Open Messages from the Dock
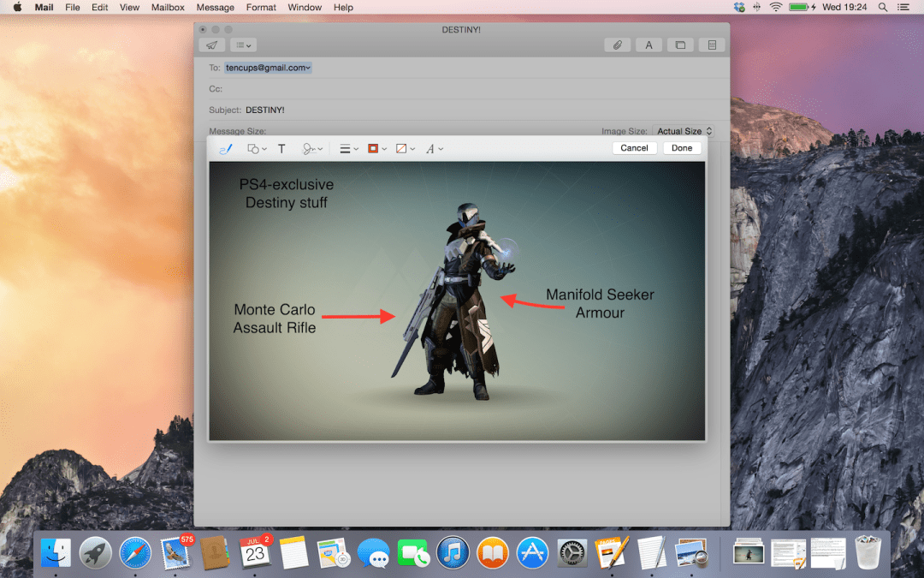Viewport: 924px width, 578px height. (374, 554)
